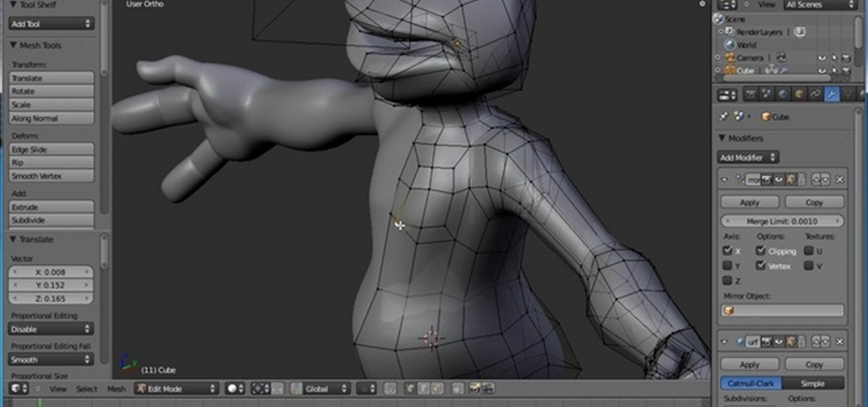The image size is (868, 407).
Task: Click the Edge Slide button
Action: point(52,149)
